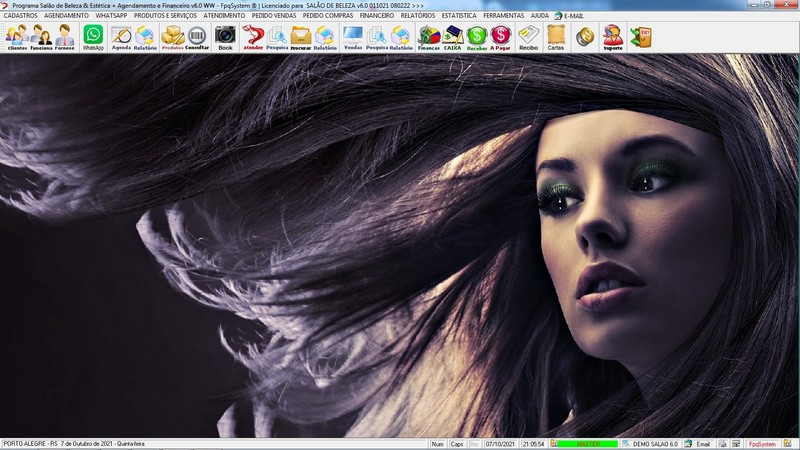This screenshot has width=800, height=450.
Task: Expand the RELATÓRIOS menu
Action: point(417,16)
